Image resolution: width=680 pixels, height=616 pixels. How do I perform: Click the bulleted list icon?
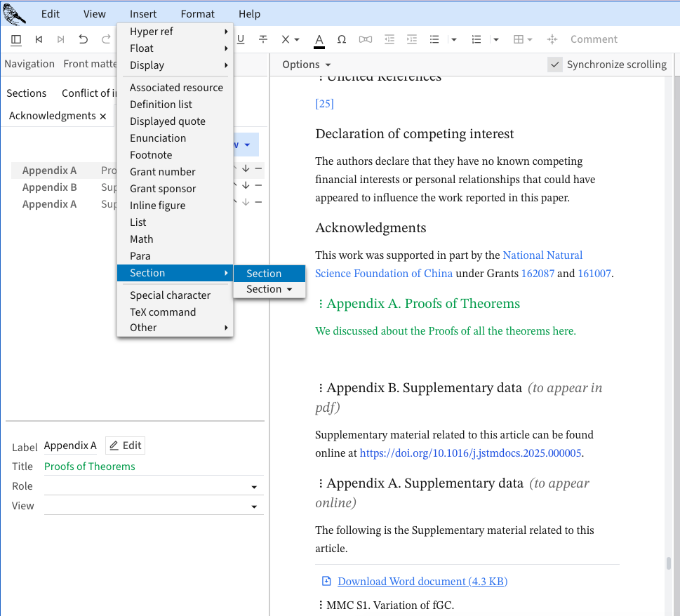434,39
